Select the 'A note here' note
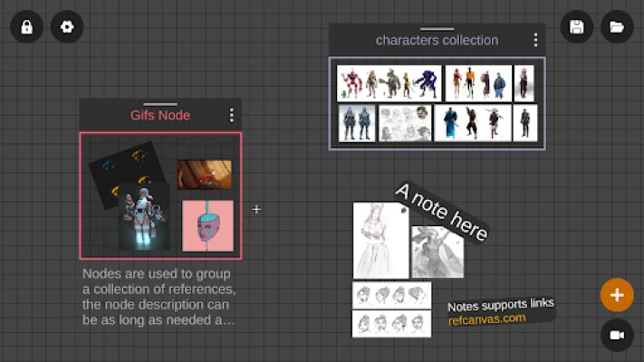The image size is (644, 362). point(442,213)
